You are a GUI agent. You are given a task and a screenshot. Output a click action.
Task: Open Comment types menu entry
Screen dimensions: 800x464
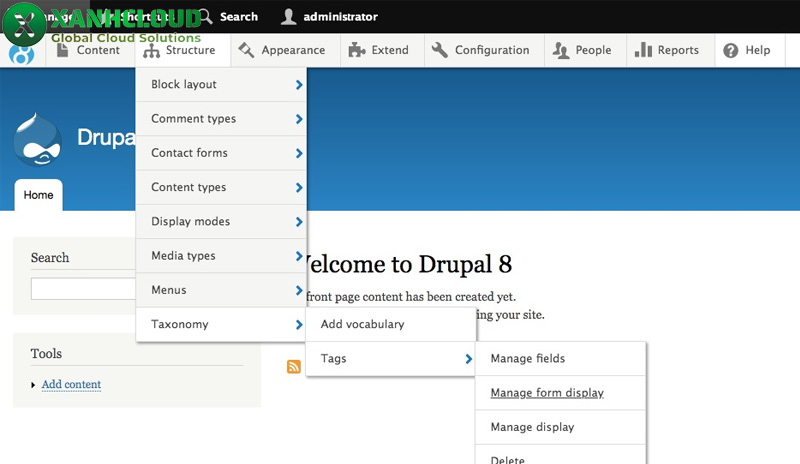point(221,119)
